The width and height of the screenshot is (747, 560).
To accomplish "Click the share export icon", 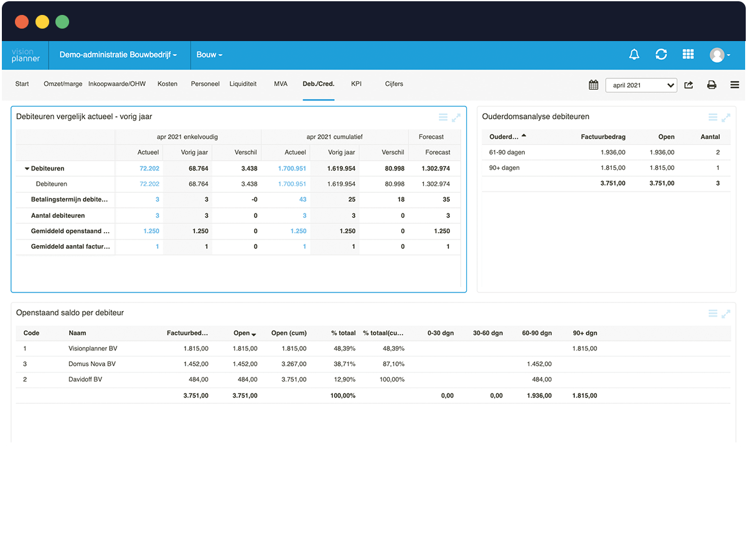I will coord(688,85).
